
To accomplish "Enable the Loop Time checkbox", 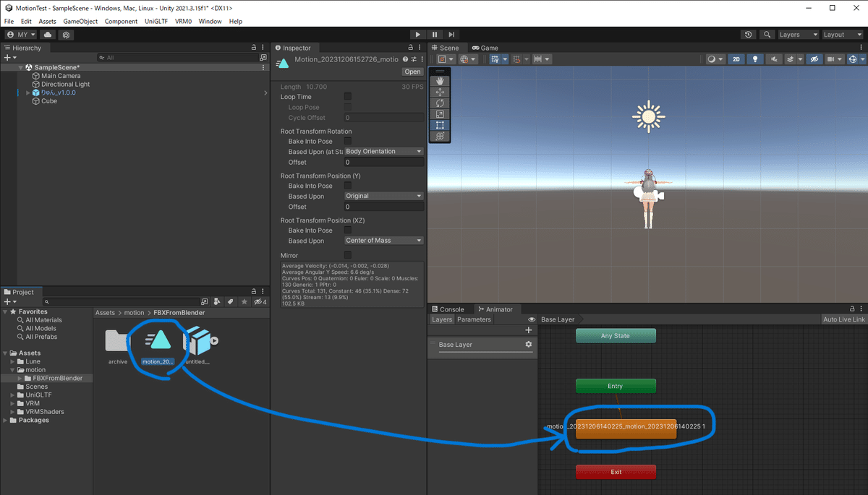I will click(x=348, y=96).
